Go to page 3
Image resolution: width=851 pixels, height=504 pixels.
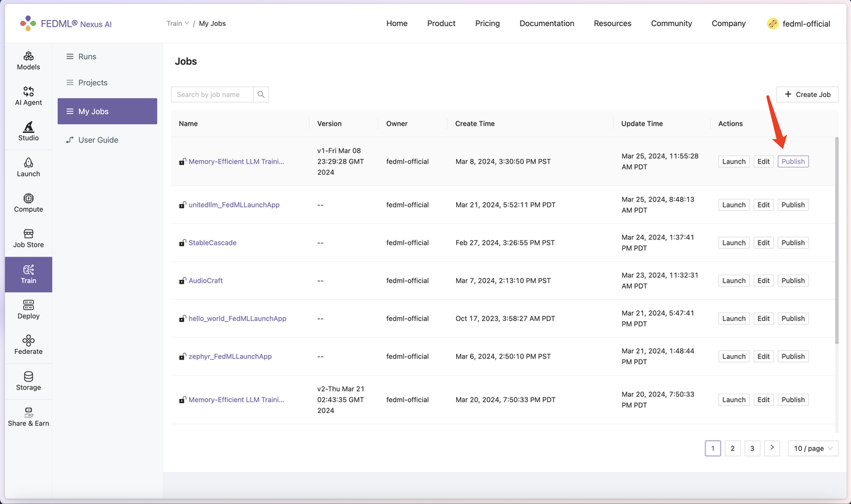[x=752, y=448]
